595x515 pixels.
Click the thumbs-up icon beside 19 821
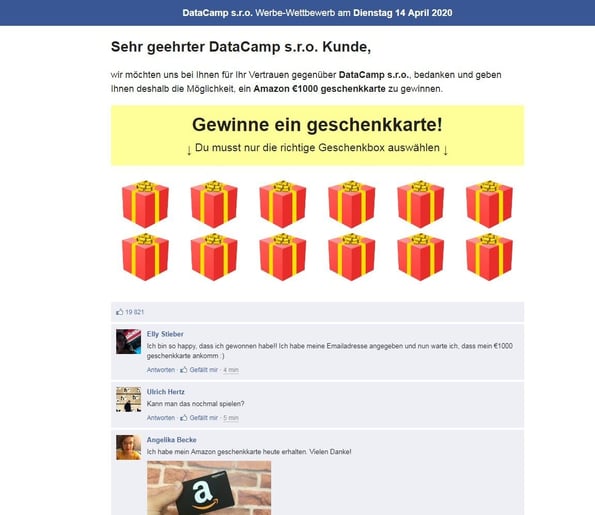[x=120, y=312]
